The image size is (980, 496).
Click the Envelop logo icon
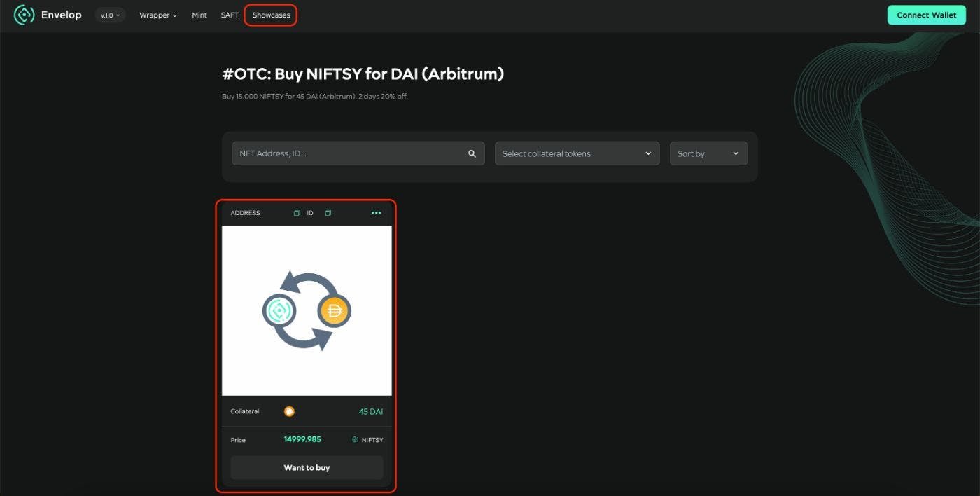tap(24, 15)
